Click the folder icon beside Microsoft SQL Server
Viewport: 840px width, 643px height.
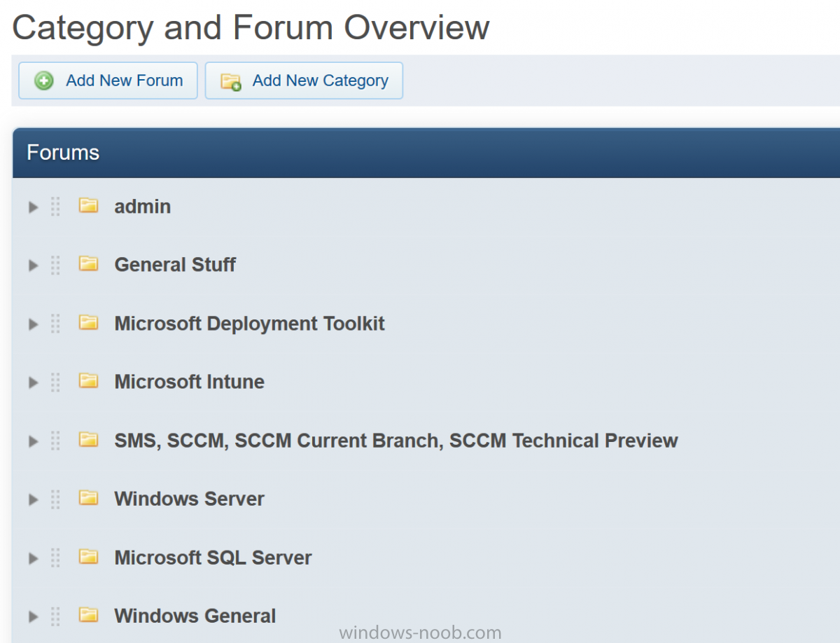point(88,557)
